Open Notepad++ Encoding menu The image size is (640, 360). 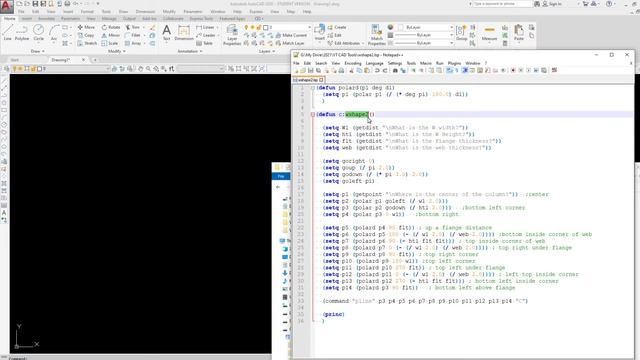pyautogui.click(x=353, y=63)
